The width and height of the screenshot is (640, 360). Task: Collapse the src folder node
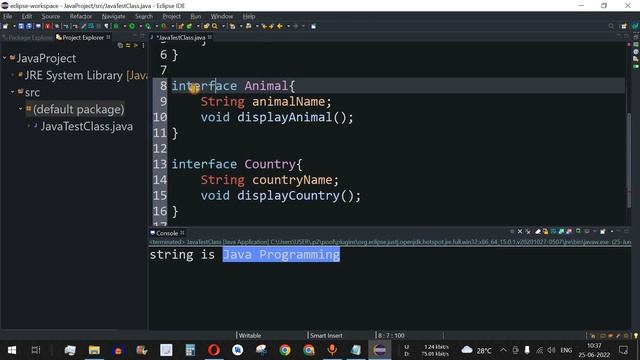(13, 92)
